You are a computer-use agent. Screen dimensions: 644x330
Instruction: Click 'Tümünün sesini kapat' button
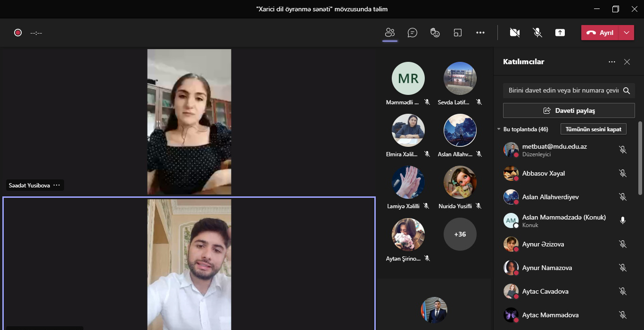(593, 129)
